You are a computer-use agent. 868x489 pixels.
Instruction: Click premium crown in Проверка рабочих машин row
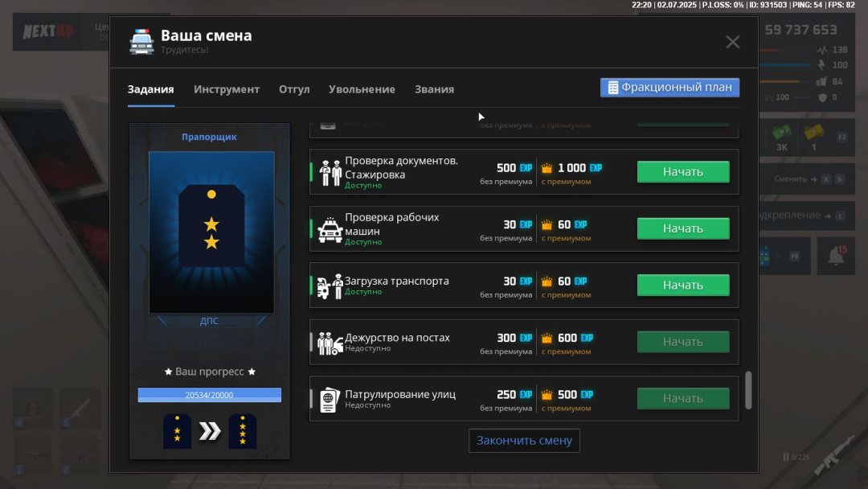[547, 224]
